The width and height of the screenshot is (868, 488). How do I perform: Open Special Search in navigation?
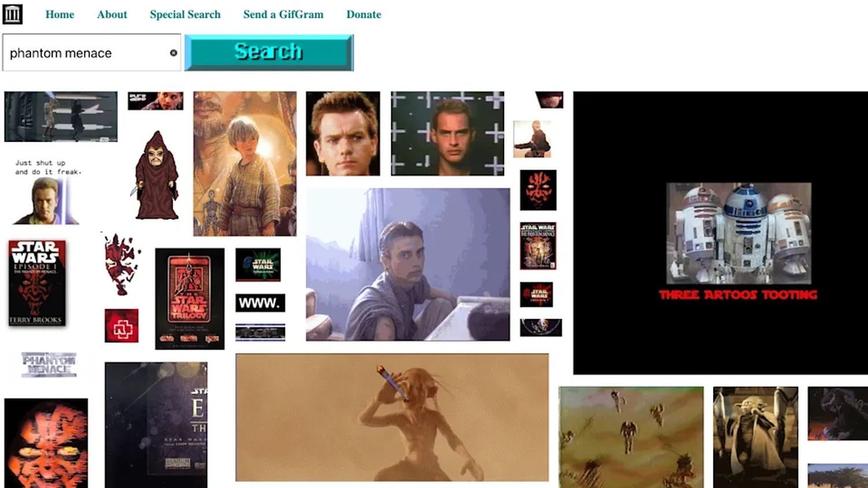pos(185,14)
